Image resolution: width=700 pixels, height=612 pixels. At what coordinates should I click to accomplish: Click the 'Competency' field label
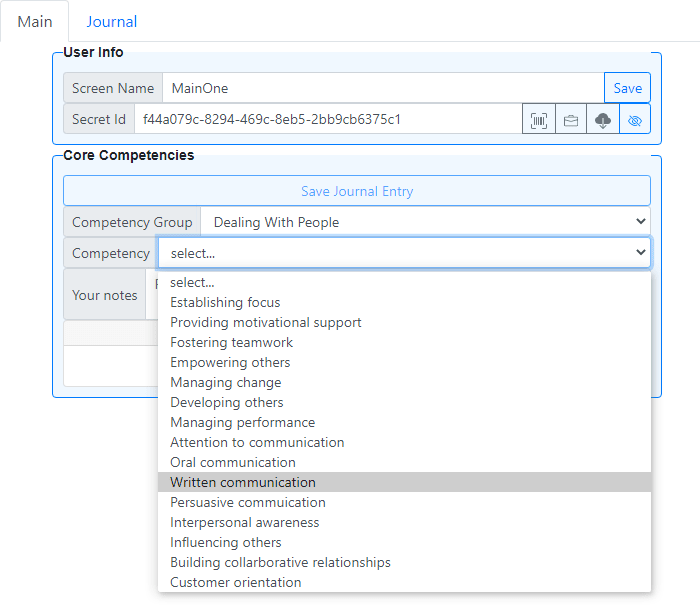coord(111,253)
